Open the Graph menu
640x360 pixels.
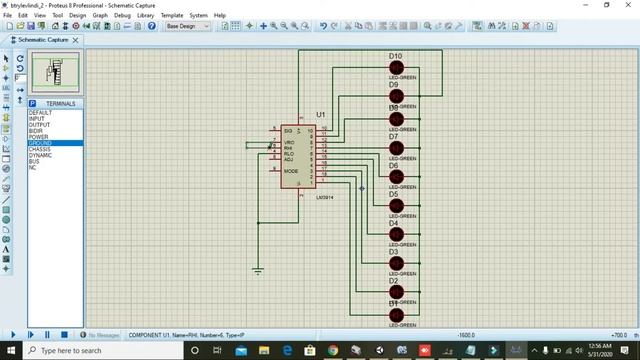pyautogui.click(x=100, y=16)
